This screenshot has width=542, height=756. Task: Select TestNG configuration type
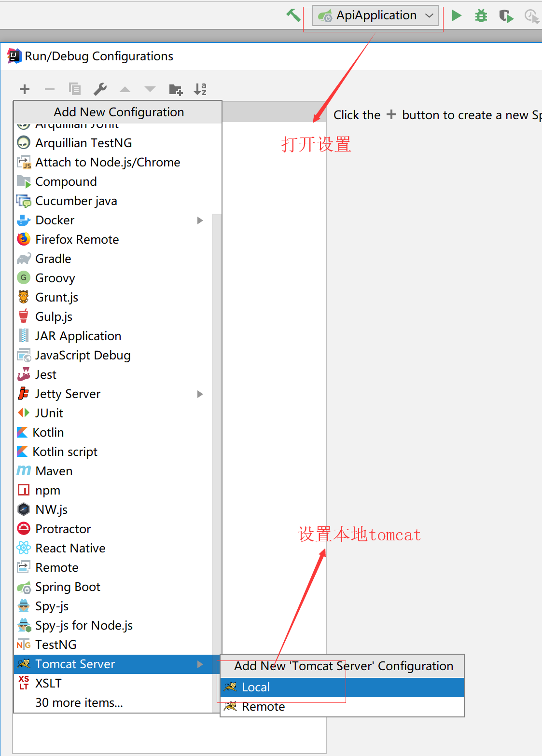113,645
